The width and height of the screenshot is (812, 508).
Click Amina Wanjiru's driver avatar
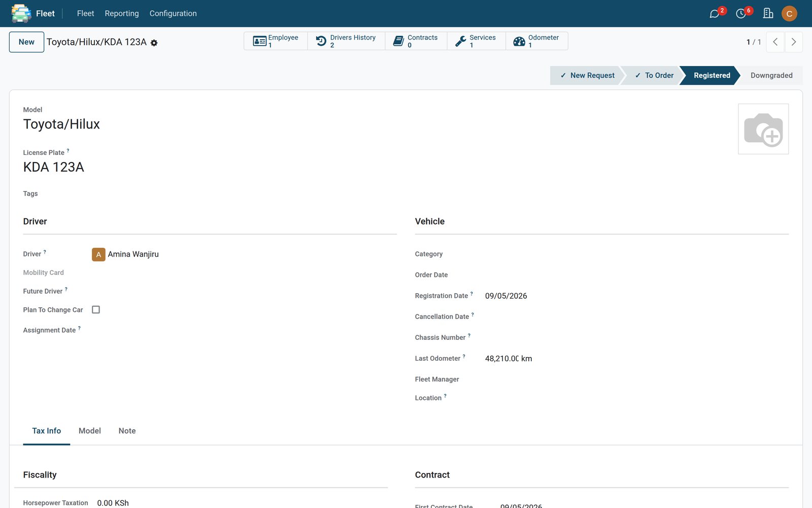tap(98, 255)
